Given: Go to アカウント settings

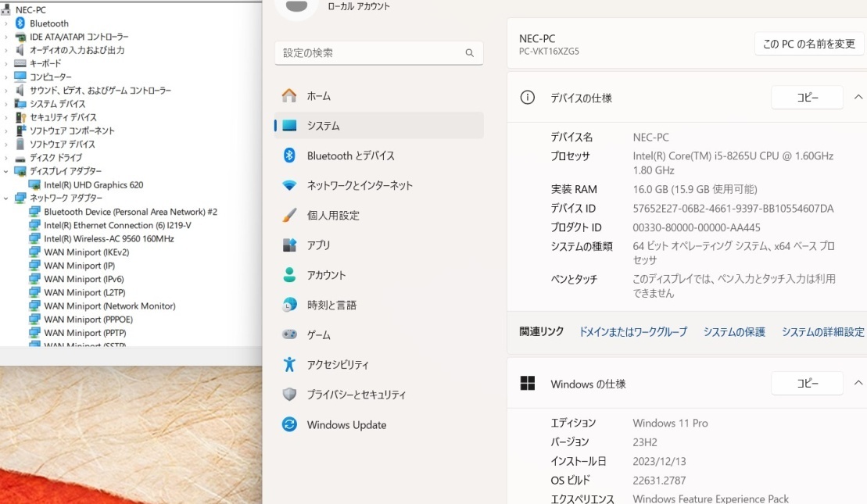Looking at the screenshot, I should tap(378, 274).
